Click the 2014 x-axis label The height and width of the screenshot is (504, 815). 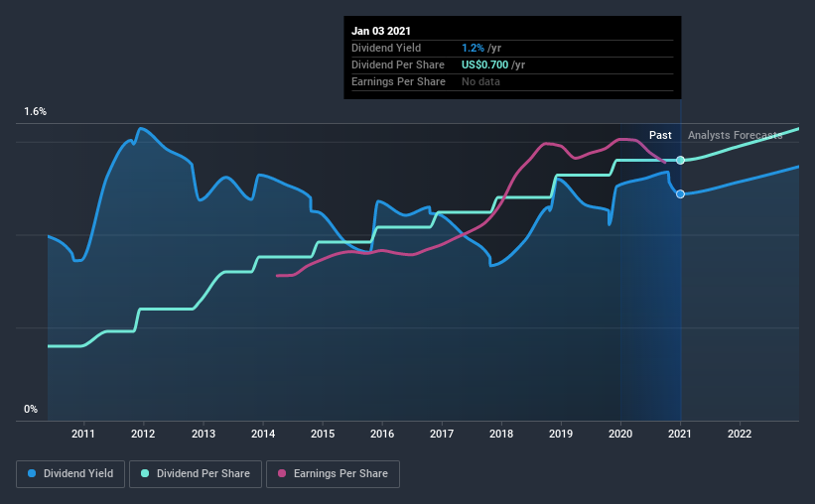[263, 434]
